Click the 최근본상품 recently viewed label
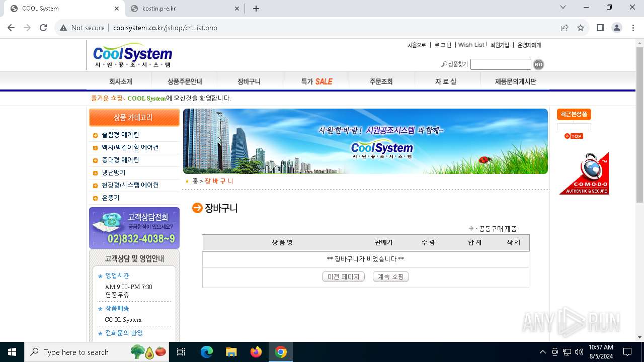644x362 pixels. [x=574, y=114]
